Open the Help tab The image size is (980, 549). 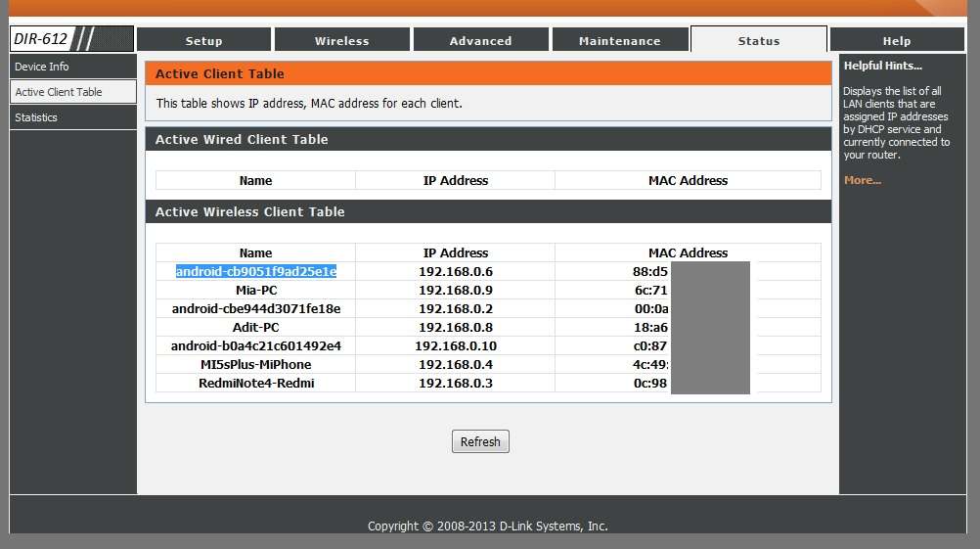[x=896, y=40]
